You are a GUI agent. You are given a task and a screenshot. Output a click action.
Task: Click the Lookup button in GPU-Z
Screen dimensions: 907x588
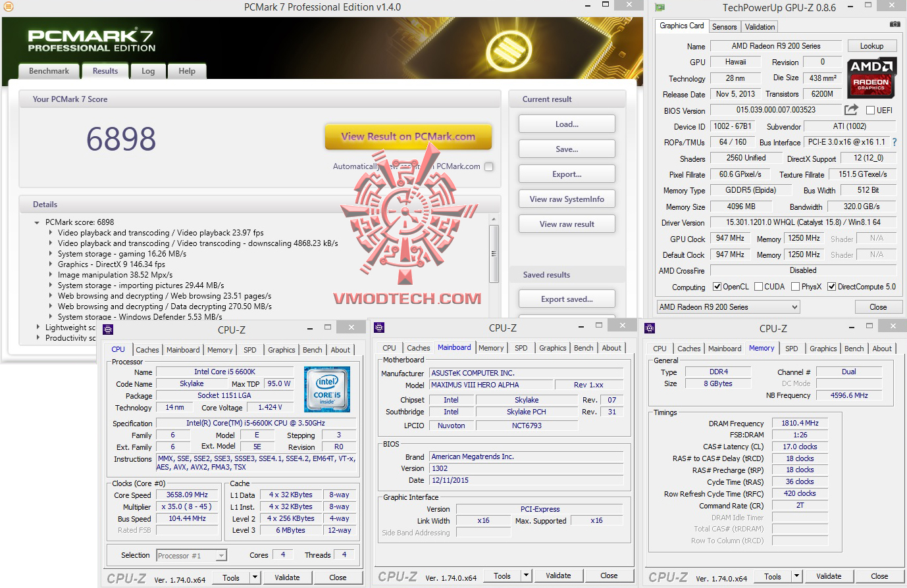pyautogui.click(x=871, y=46)
